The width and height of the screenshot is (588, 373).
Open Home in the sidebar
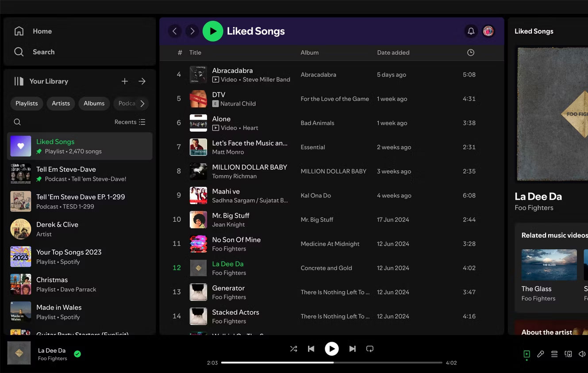coord(42,31)
